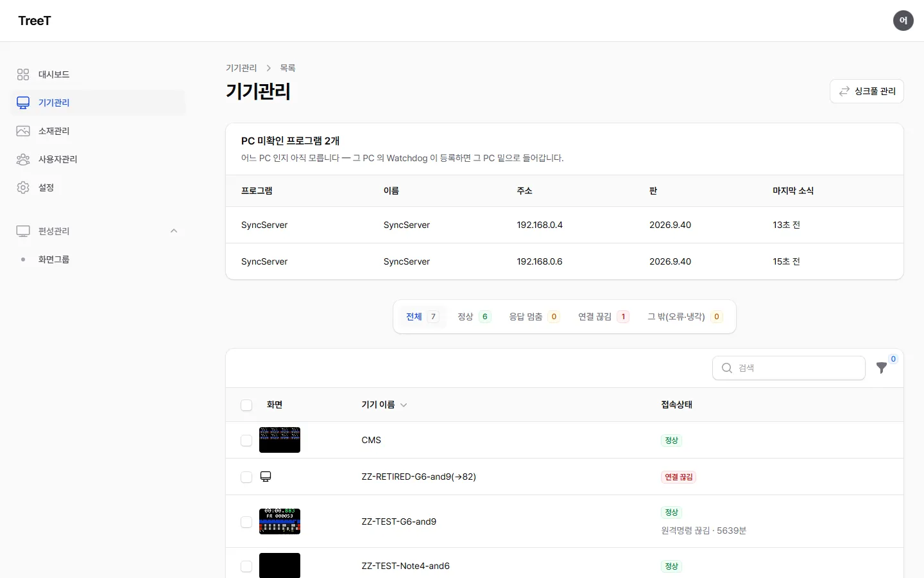Screen dimensions: 924x578
Task: Open 화면그룹 in the sidebar
Action: click(54, 259)
